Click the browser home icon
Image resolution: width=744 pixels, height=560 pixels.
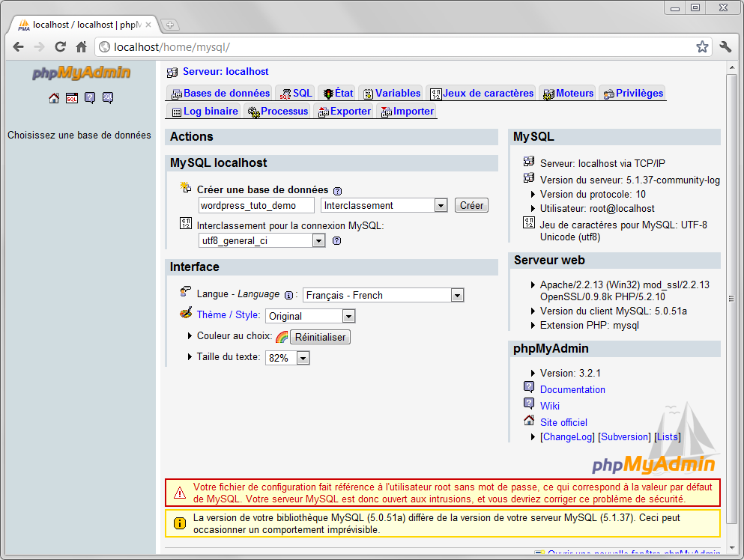[x=82, y=47]
